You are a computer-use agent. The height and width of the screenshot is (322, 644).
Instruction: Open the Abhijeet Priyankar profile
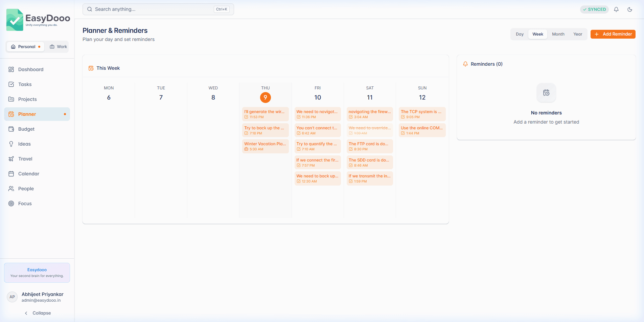[37, 297]
